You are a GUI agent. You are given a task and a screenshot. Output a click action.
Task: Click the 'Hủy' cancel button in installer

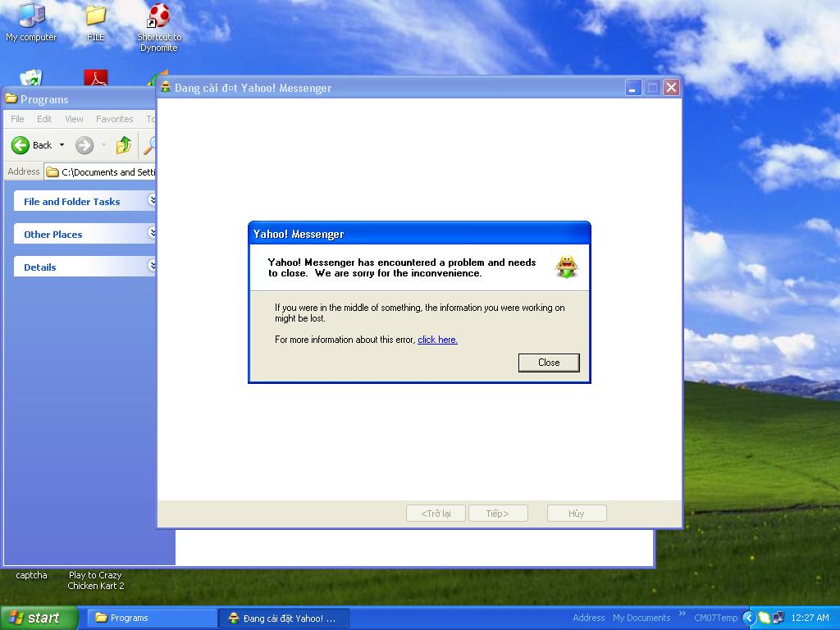[577, 514]
